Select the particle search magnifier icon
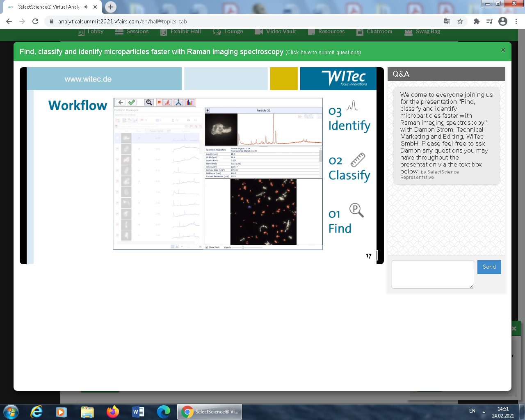 pos(149,103)
